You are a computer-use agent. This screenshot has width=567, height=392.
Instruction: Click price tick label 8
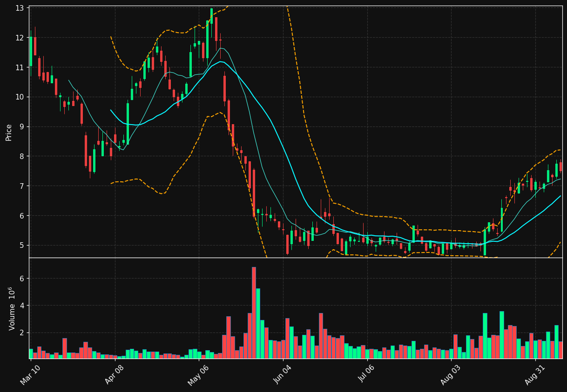pyautogui.click(x=22, y=156)
